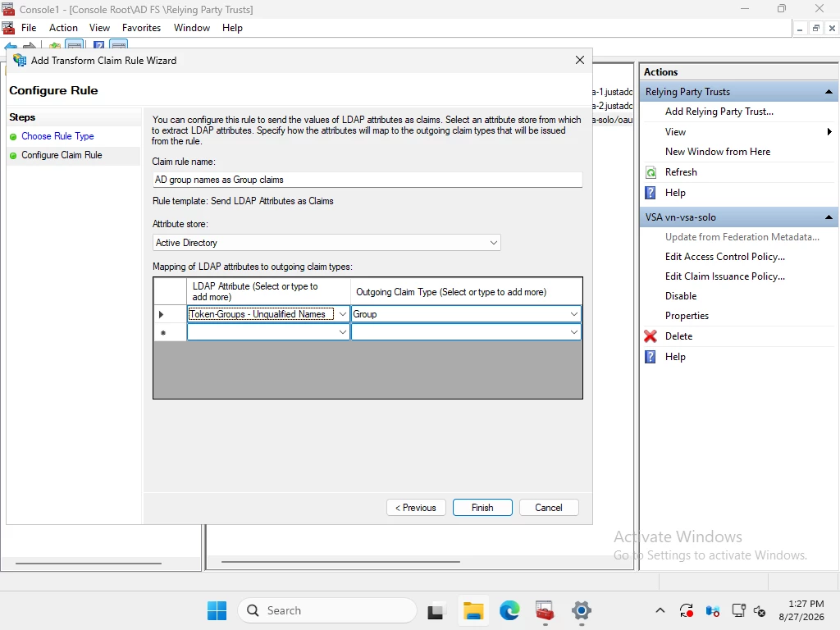The image size is (840, 630).
Task: Click the Windows Update sync tray icon
Action: click(x=687, y=610)
